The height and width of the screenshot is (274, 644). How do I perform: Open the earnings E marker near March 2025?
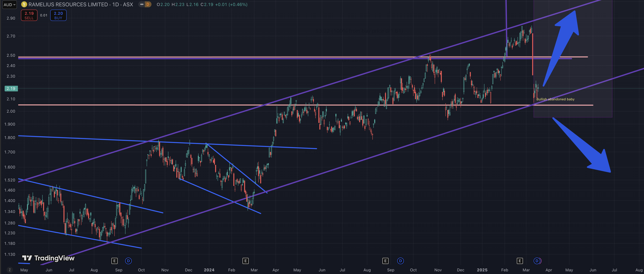point(520,261)
